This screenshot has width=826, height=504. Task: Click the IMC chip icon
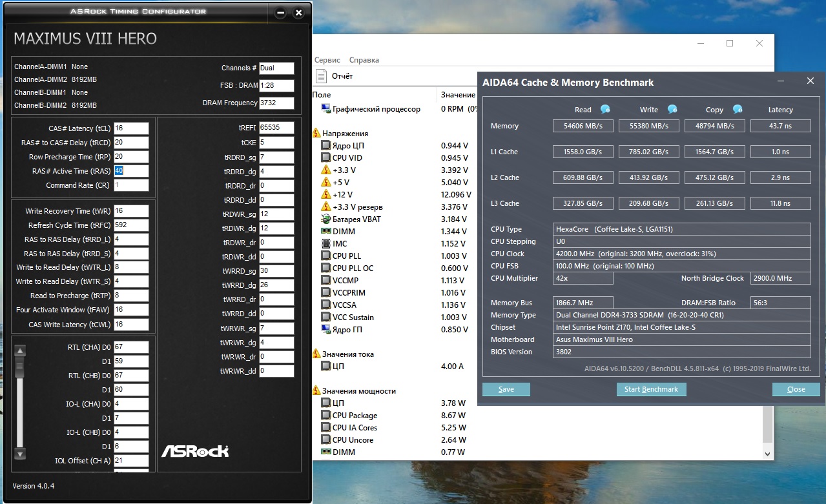pyautogui.click(x=325, y=243)
